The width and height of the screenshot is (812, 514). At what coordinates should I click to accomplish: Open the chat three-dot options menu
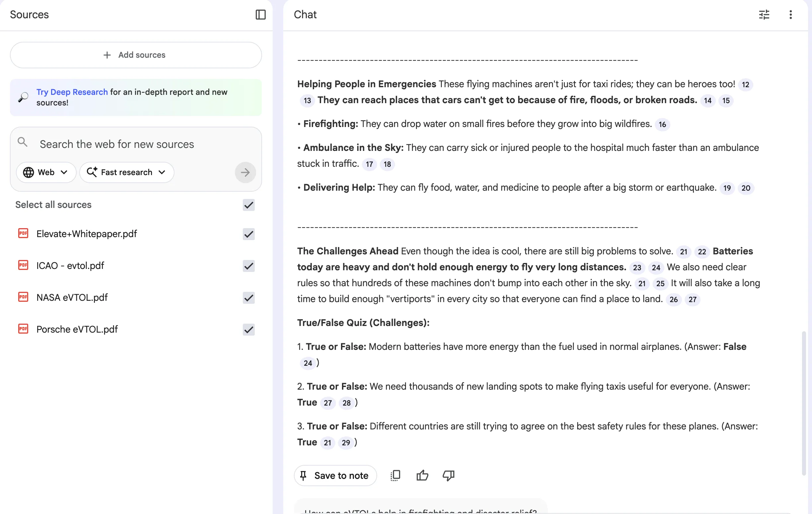(x=790, y=15)
